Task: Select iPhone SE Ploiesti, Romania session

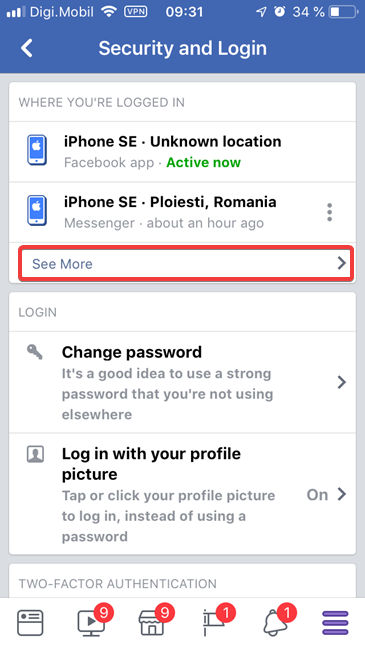Action: click(182, 212)
